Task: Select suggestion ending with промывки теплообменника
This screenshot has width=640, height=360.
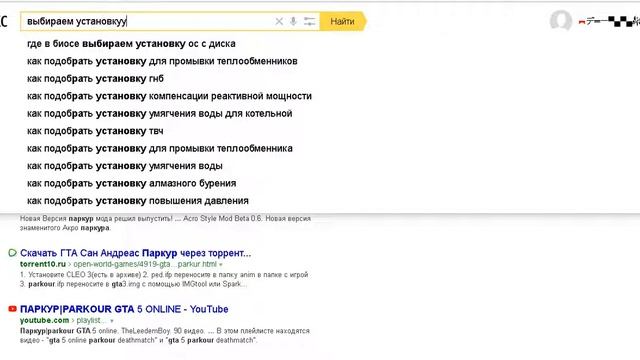Action: click(x=160, y=149)
